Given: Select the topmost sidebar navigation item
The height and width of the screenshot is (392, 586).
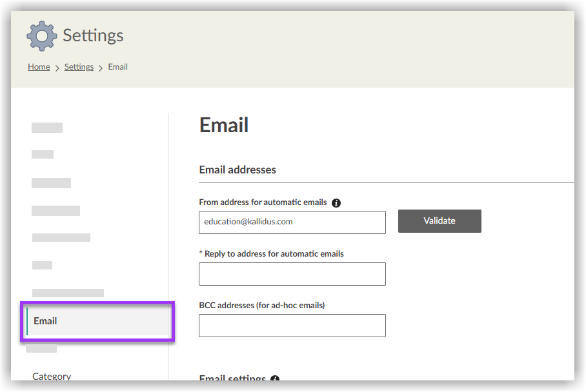Looking at the screenshot, I should tap(46, 127).
